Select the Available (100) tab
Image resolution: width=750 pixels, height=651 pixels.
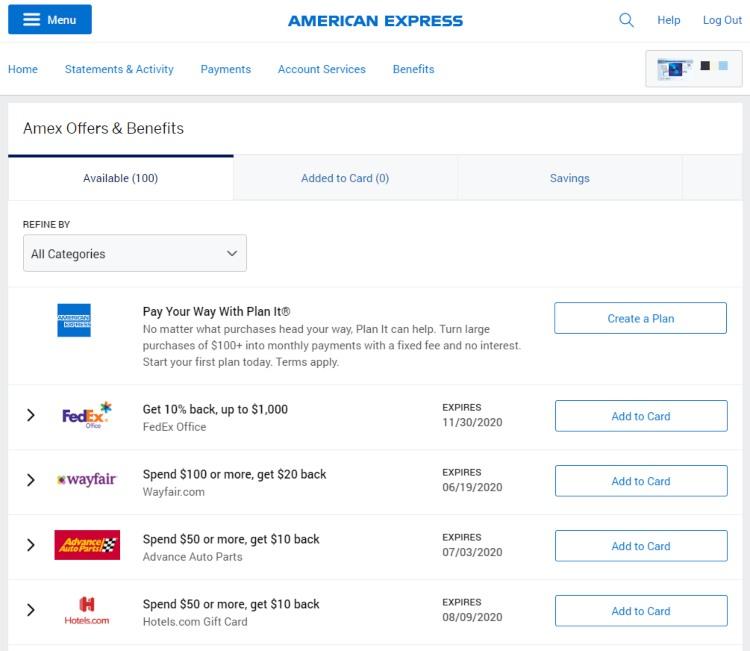click(121, 178)
